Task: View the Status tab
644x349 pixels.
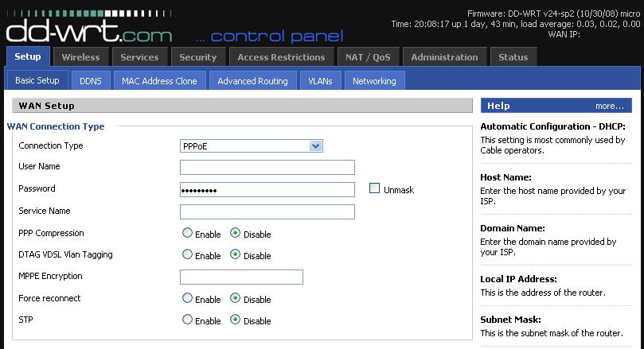Action: tap(513, 57)
